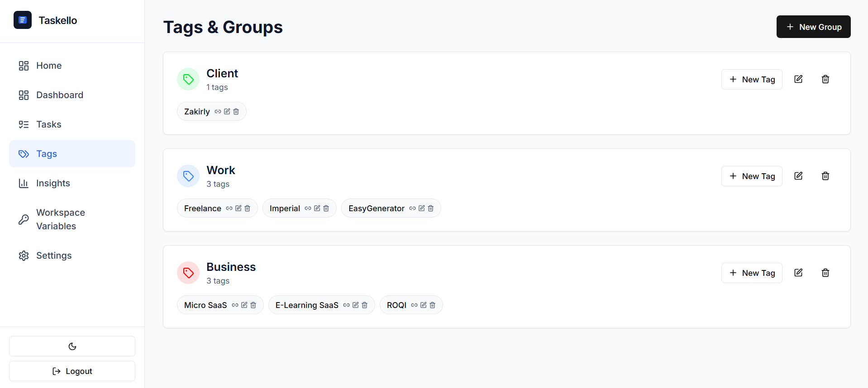Screen dimensions: 868x388
Task: Select the Imperial tag label
Action: (x=285, y=208)
